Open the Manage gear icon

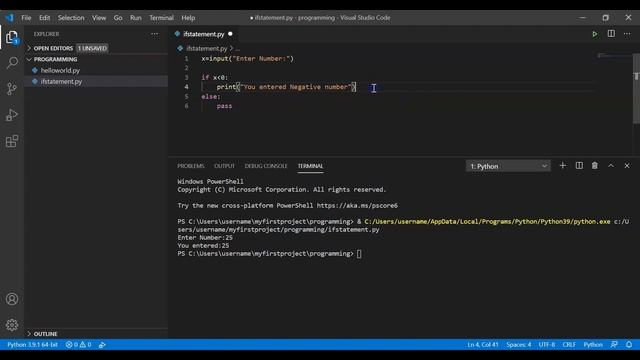(12, 325)
